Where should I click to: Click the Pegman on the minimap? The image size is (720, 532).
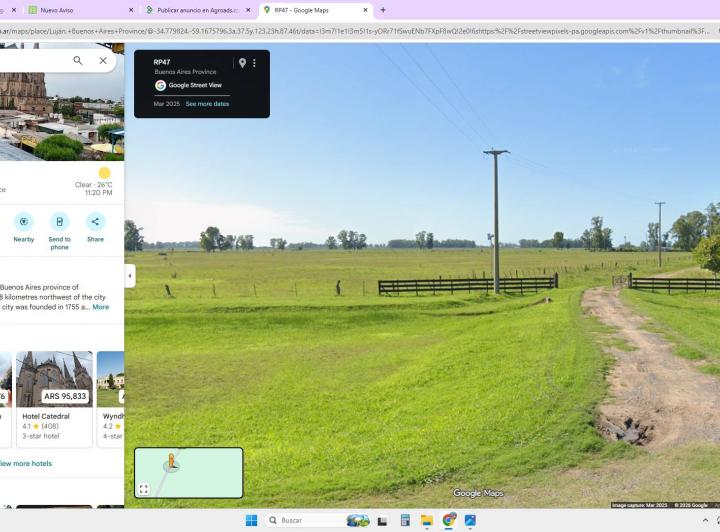(171, 462)
